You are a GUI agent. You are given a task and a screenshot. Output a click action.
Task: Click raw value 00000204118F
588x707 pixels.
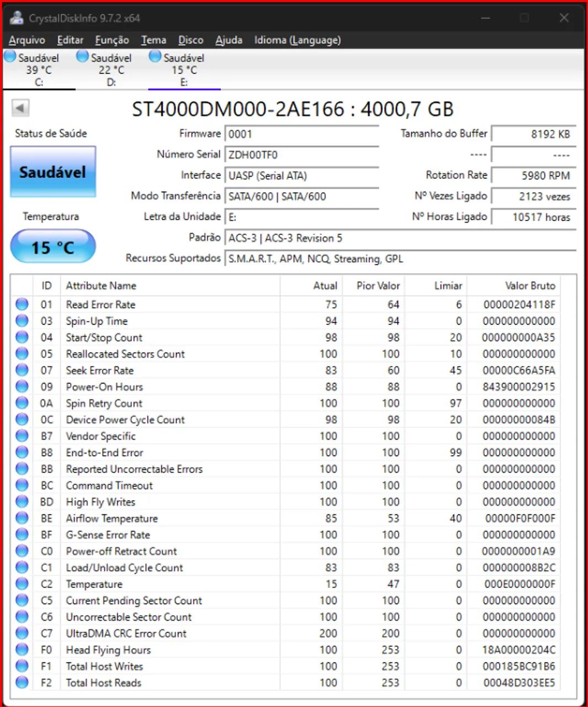(x=520, y=304)
